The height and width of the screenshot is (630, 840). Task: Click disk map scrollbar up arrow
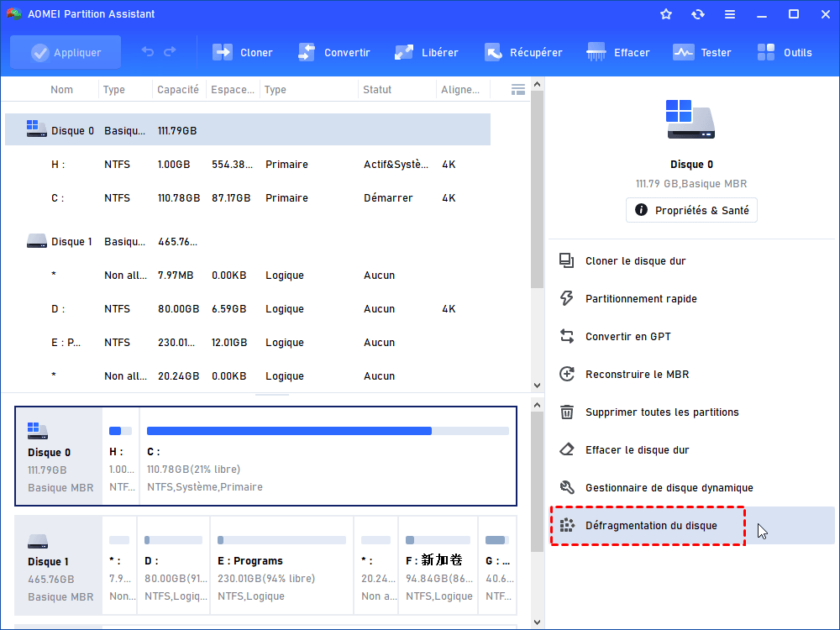[537, 406]
